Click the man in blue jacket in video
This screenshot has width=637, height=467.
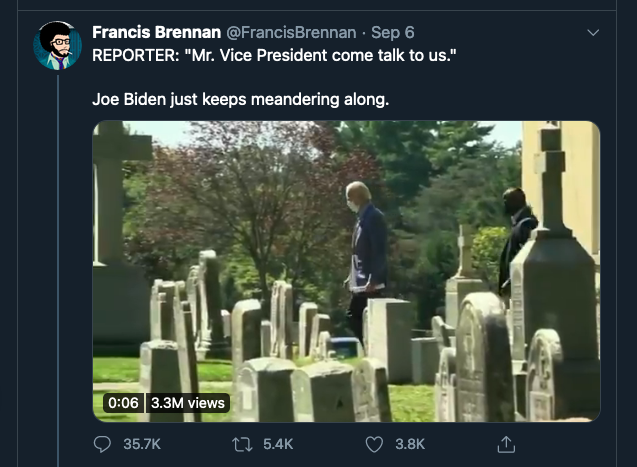[x=367, y=250]
